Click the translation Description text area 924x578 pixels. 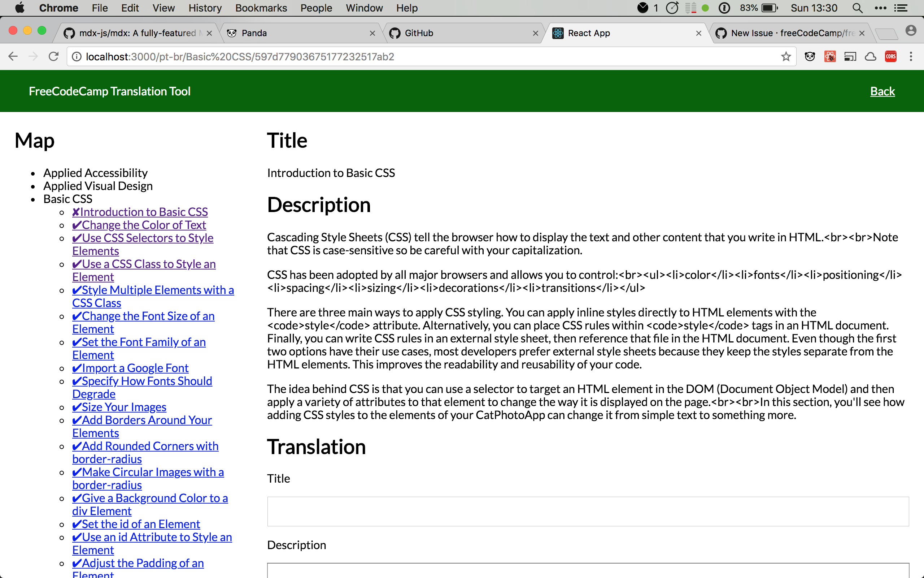[x=588, y=570]
